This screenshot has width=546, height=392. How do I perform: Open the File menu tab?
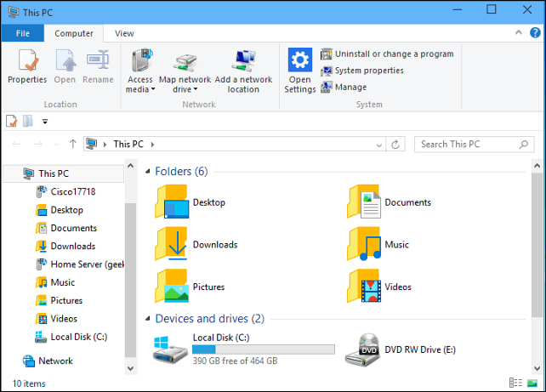(23, 33)
